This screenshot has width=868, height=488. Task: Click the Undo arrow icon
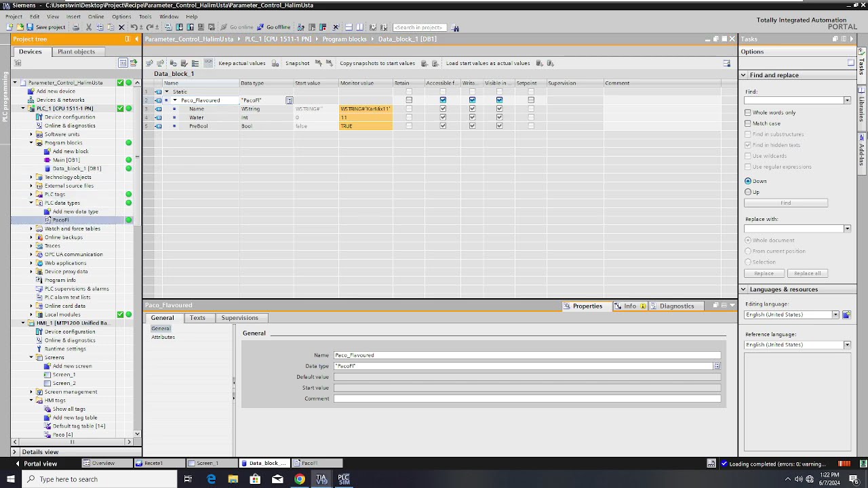tap(134, 27)
